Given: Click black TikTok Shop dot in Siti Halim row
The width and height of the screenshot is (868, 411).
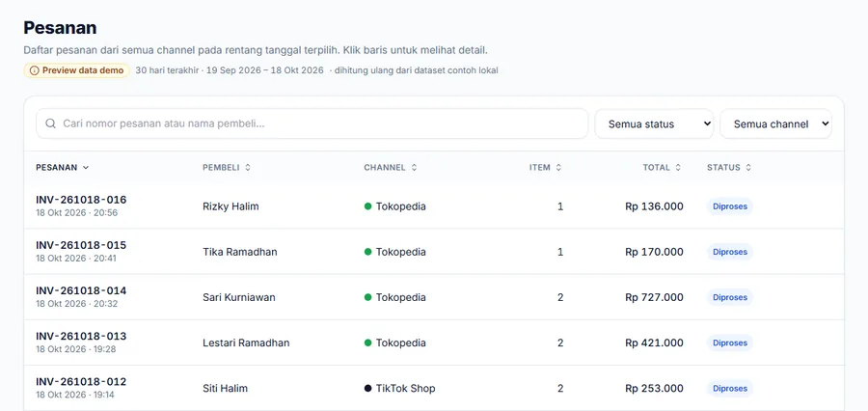Looking at the screenshot, I should (x=367, y=388).
